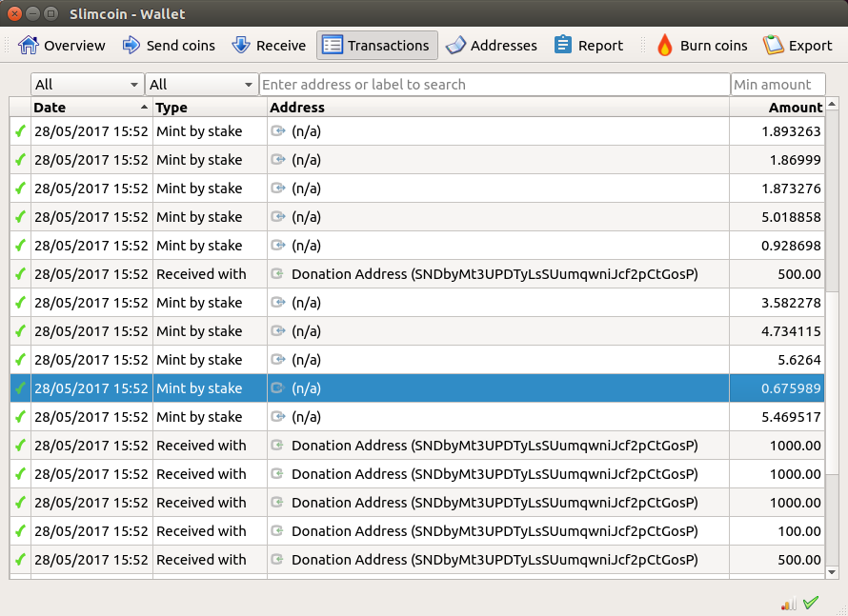The height and width of the screenshot is (616, 848).
Task: Sort by the Type column header
Action: click(210, 107)
